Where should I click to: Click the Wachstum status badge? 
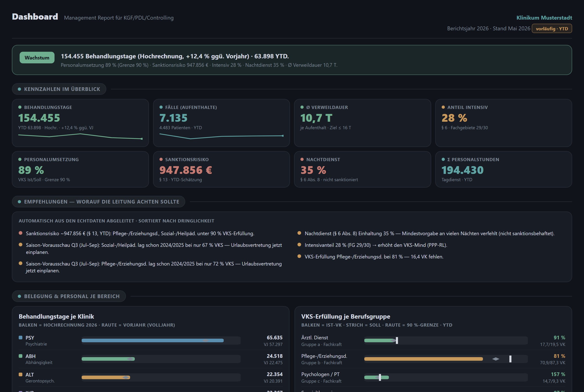37,58
